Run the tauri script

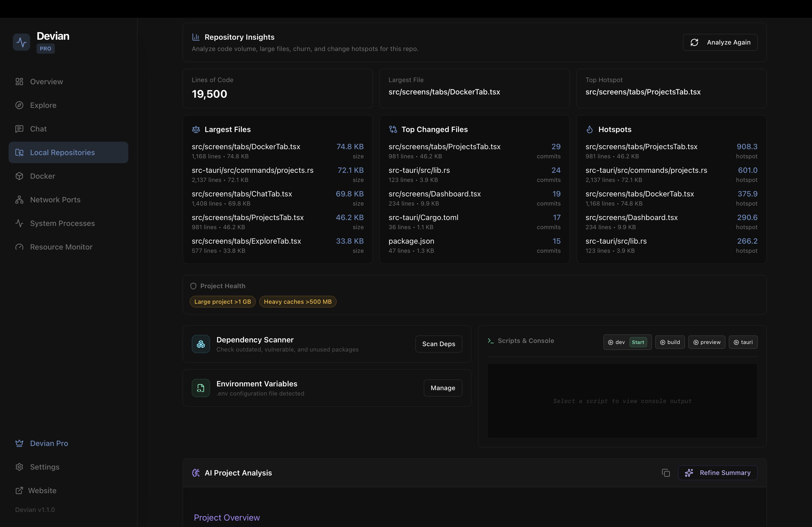point(743,342)
